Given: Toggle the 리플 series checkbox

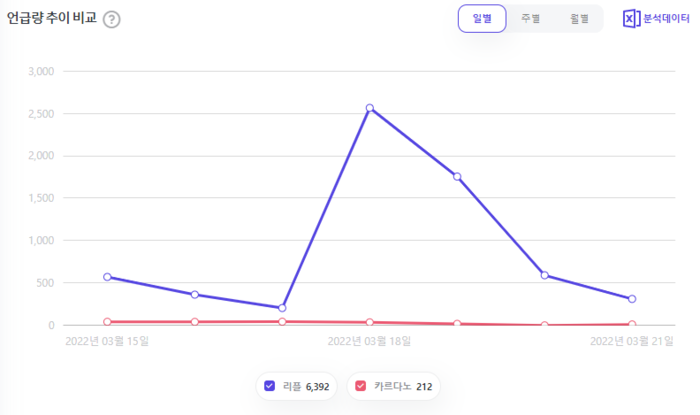Looking at the screenshot, I should click(270, 386).
